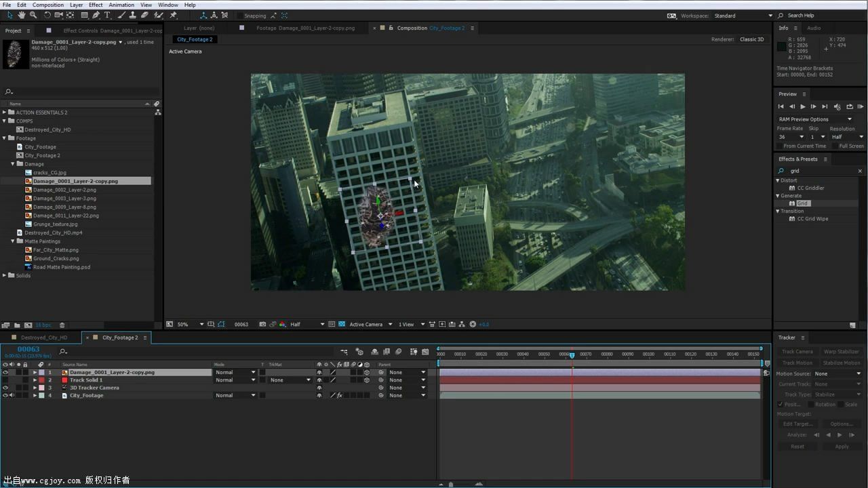Open the Half resolution dropdown in viewer
The width and height of the screenshot is (868, 488).
(x=307, y=325)
